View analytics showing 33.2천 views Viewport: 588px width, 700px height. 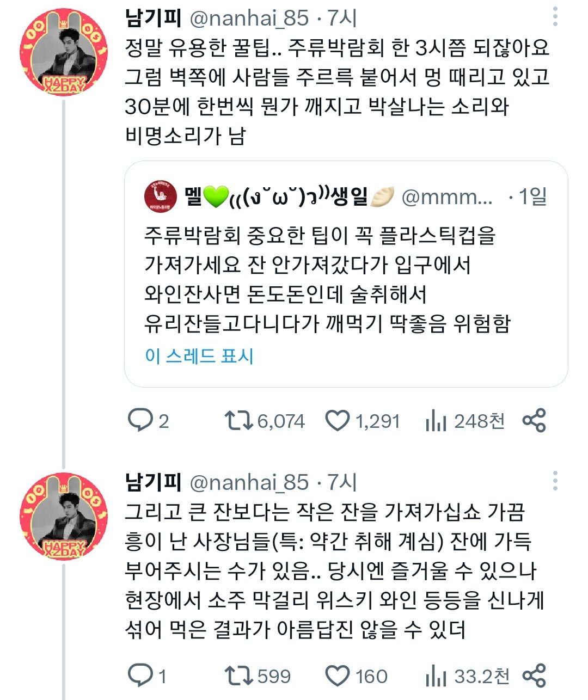tap(436, 676)
